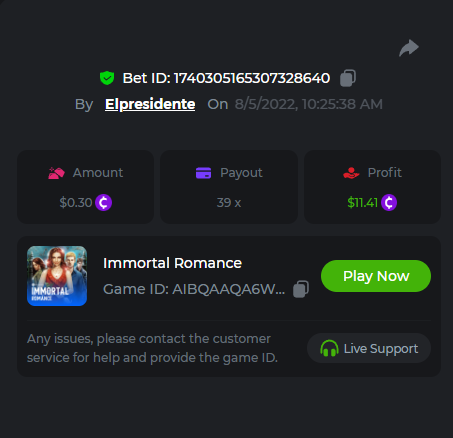Image resolution: width=453 pixels, height=438 pixels.
Task: Click the coin icon beside $11.41 profit
Action: click(389, 202)
